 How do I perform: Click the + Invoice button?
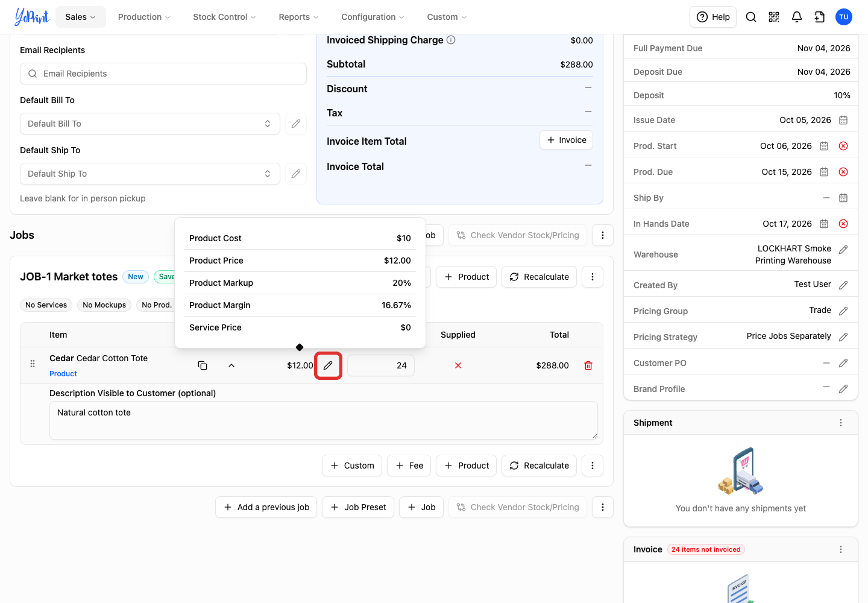[x=567, y=140]
